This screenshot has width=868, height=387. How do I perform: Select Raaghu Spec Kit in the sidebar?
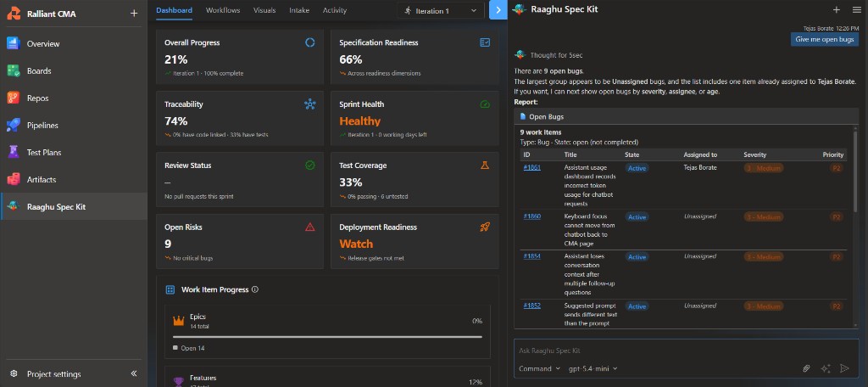click(74, 207)
